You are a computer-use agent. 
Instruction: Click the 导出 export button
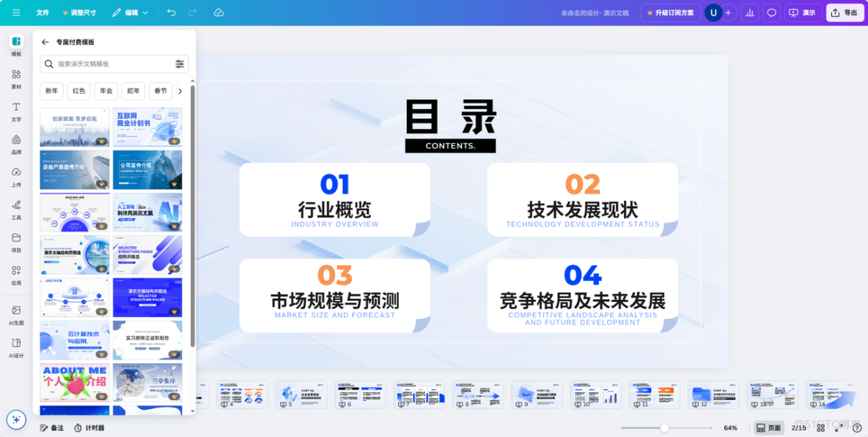(x=845, y=12)
